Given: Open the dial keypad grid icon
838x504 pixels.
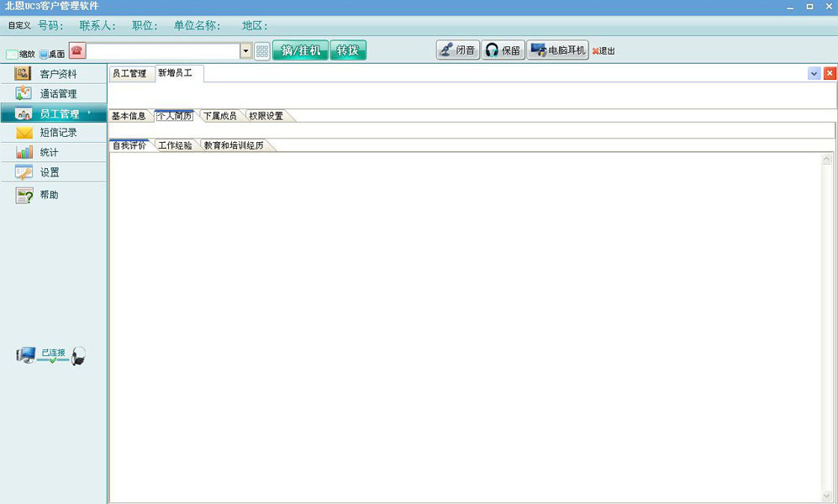Looking at the screenshot, I should click(x=262, y=51).
